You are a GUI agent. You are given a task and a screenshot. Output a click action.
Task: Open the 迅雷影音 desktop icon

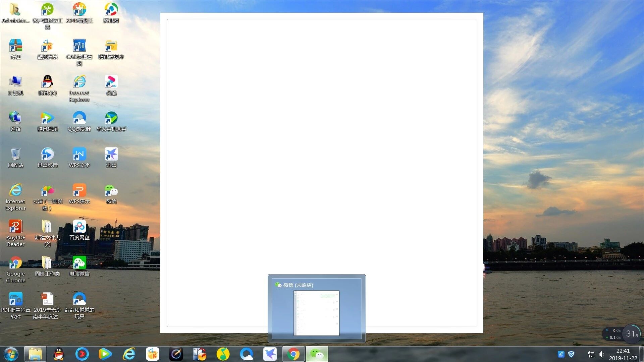click(47, 155)
